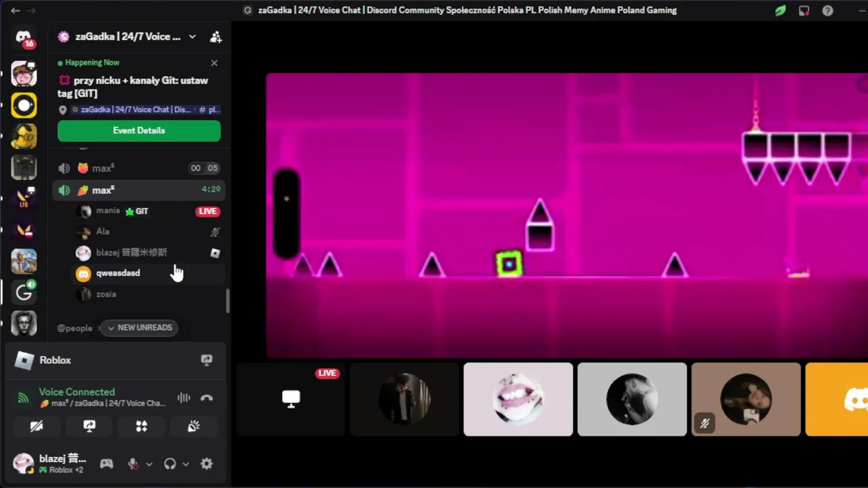Image resolution: width=868 pixels, height=488 pixels.
Task: Open microphone input options dropdown
Action: [x=149, y=464]
